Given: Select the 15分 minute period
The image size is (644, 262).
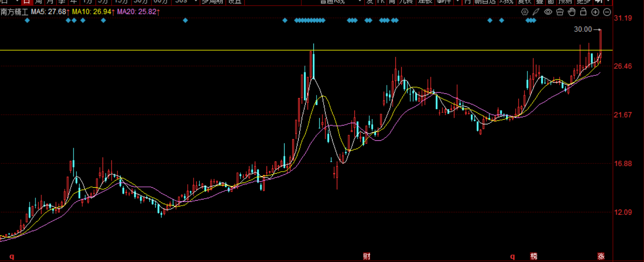Looking at the screenshot, I should point(121,2).
